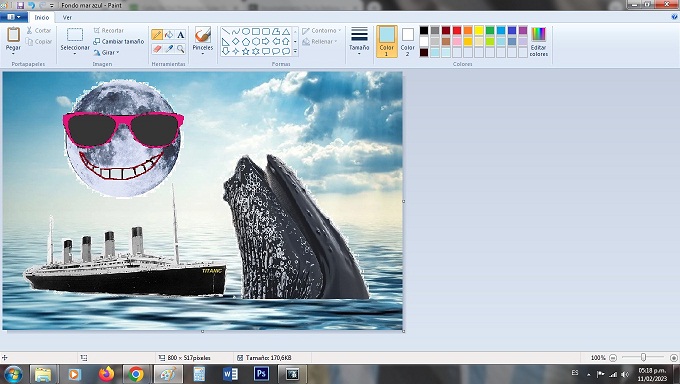
Task: Select the Text tool
Action: 181,35
